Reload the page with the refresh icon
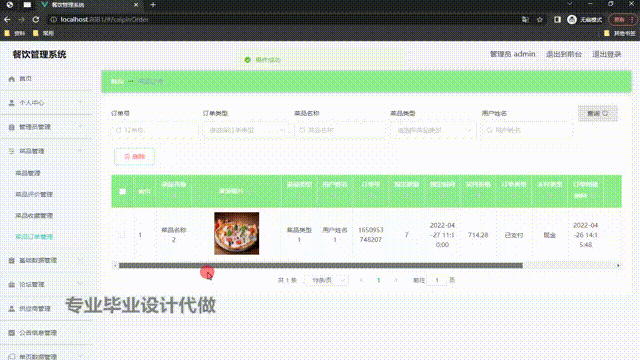 coord(36,19)
